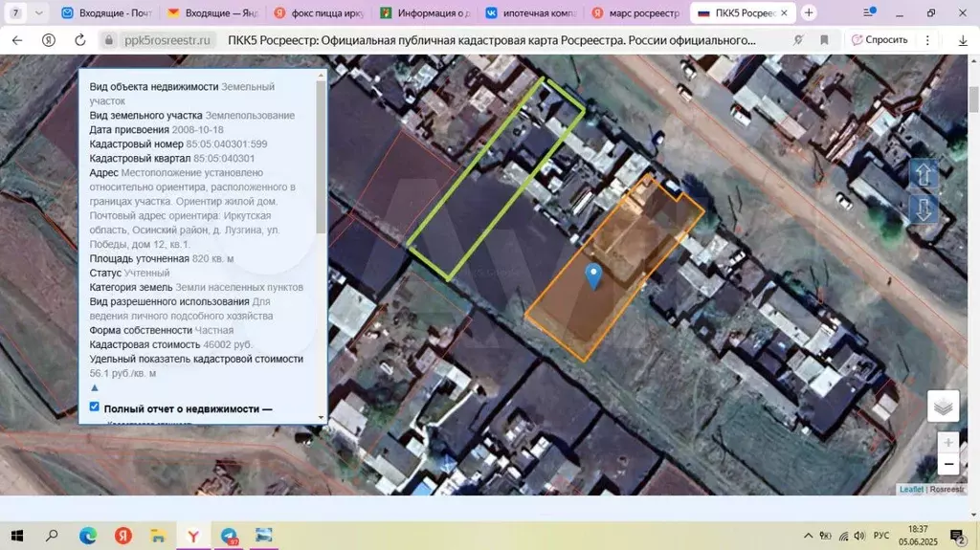Select cadastral quarter 85:05:040301
980x550 pixels.
(224, 158)
